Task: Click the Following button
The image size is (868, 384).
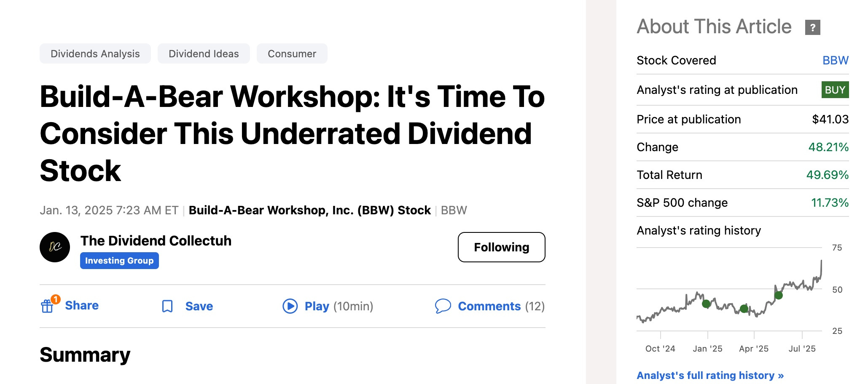Action: coord(502,247)
